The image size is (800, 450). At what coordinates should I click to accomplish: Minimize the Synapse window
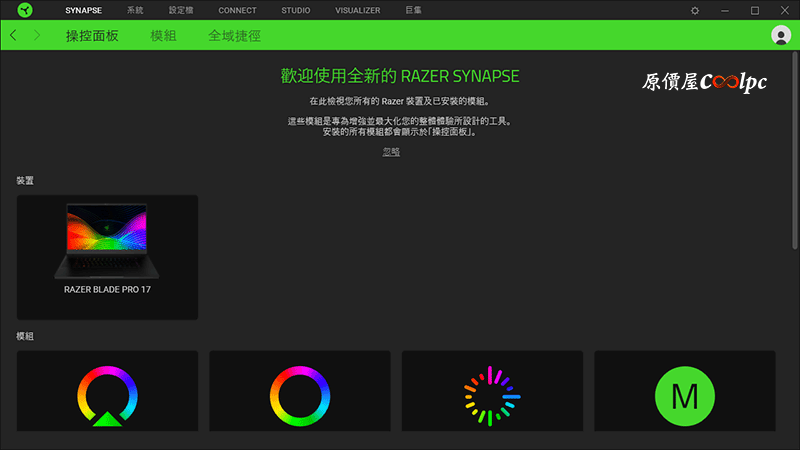coord(725,10)
